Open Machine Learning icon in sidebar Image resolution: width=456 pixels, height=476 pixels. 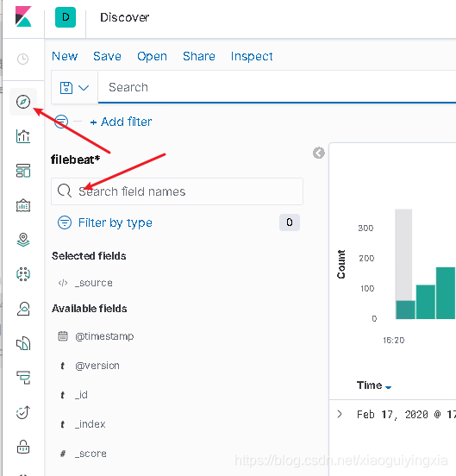pos(23,274)
